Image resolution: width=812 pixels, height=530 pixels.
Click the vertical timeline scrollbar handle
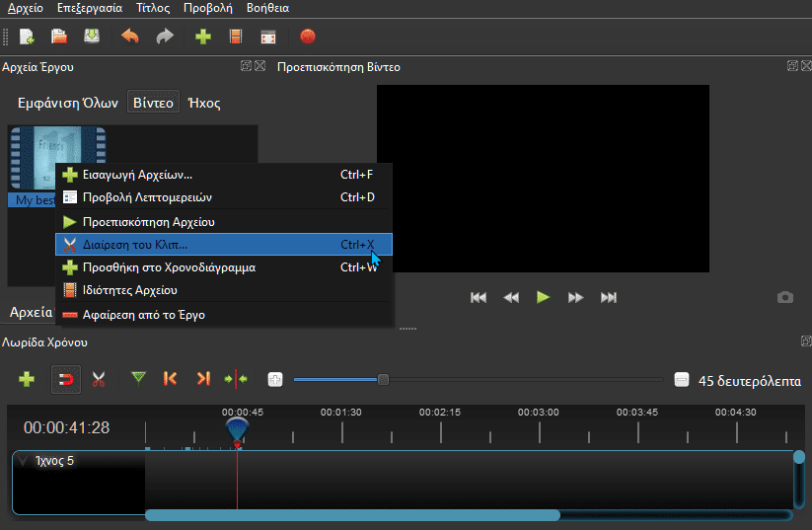point(799,457)
